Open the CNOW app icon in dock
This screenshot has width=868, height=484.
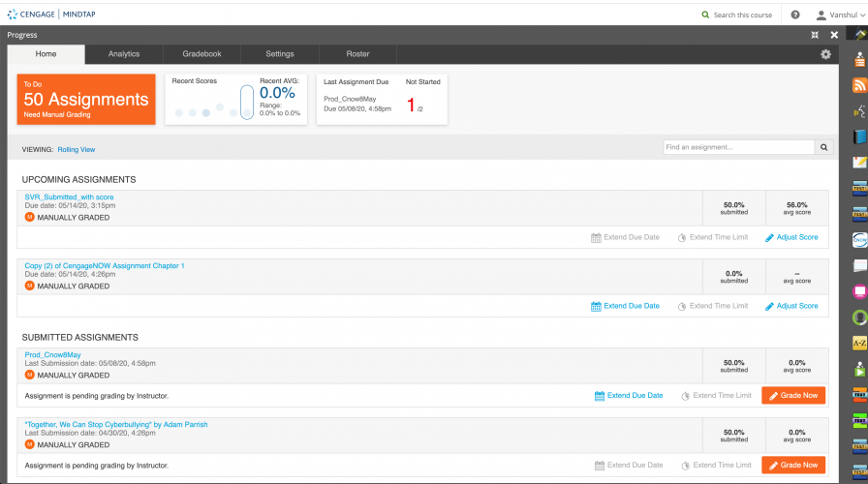point(859,239)
